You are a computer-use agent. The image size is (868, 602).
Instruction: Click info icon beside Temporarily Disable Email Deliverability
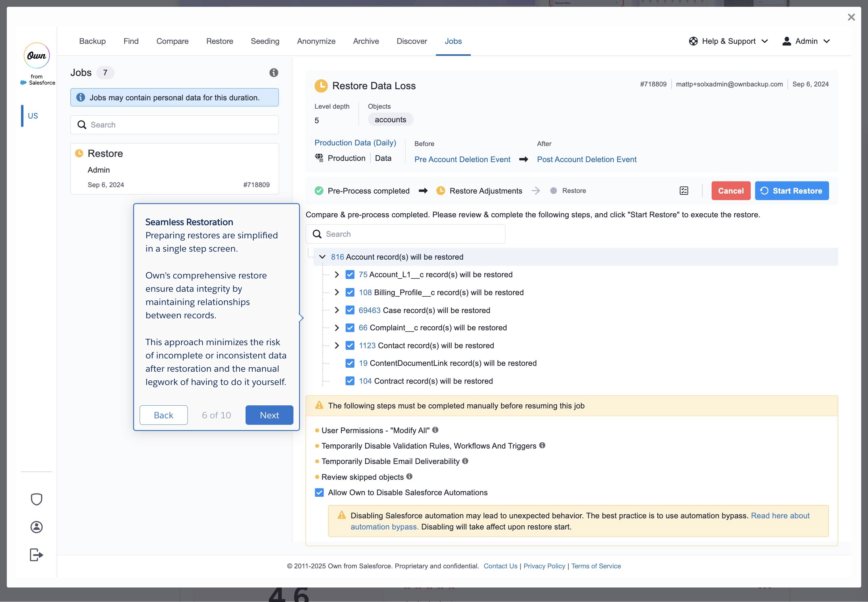coord(465,461)
